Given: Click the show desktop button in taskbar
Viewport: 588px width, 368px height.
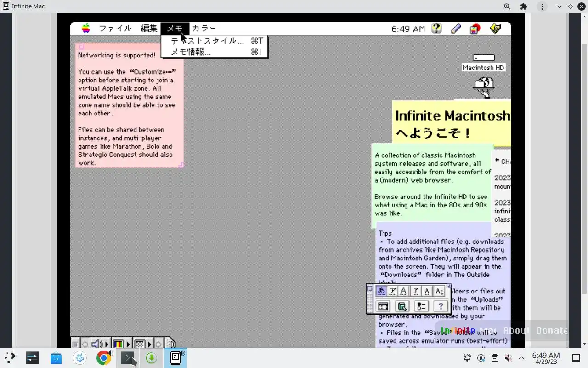Looking at the screenshot, I should [x=576, y=358].
